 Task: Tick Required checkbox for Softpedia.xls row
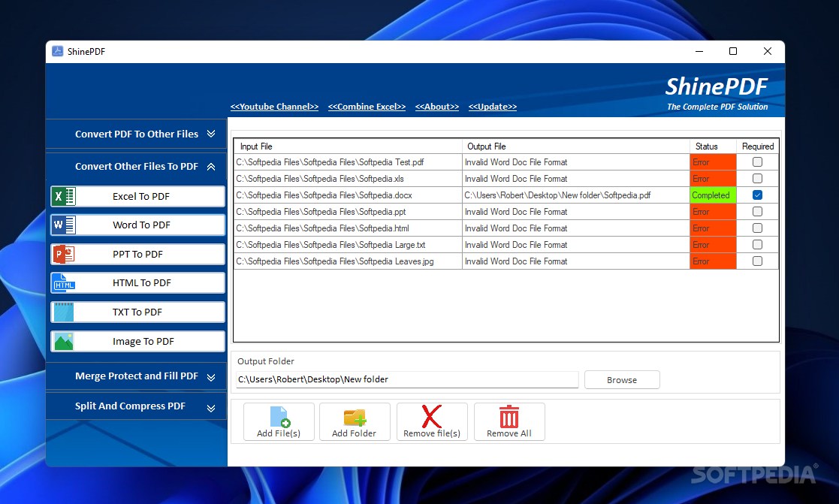point(757,179)
